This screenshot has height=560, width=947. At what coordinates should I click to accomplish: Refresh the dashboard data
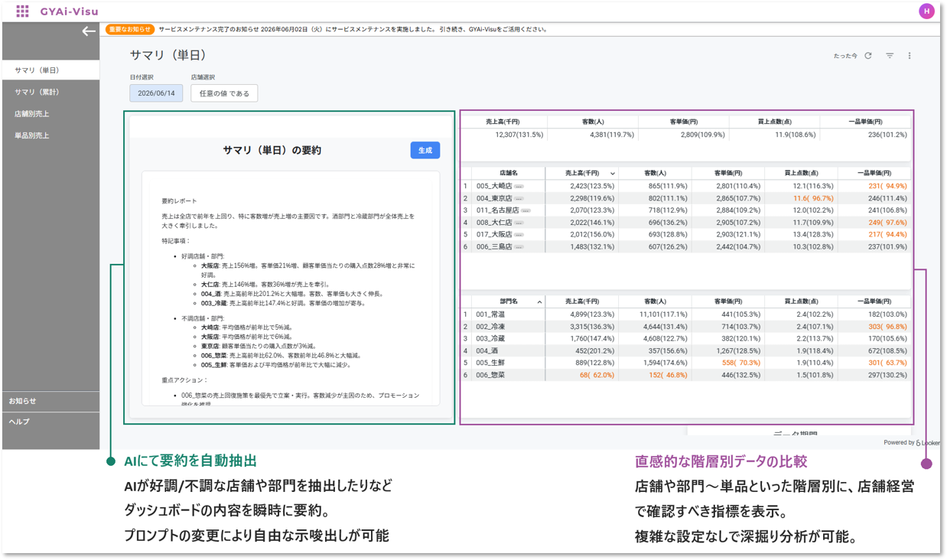pyautogui.click(x=868, y=56)
